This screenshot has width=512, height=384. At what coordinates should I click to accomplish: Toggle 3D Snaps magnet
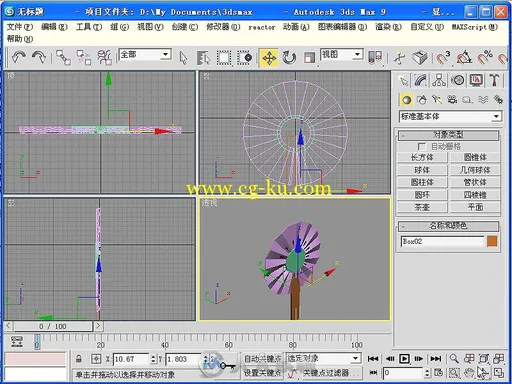pos(443,57)
